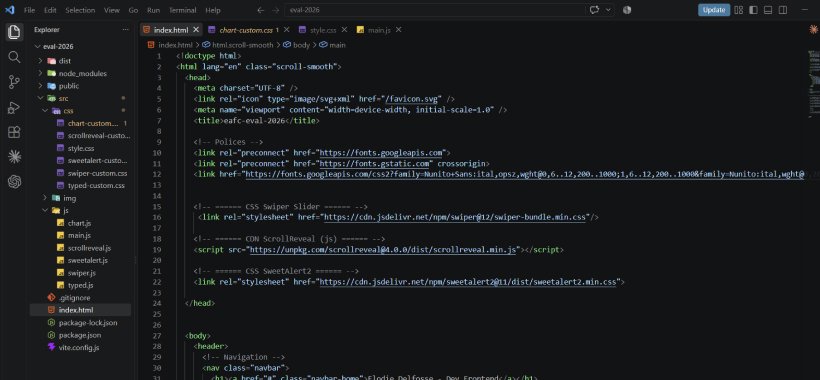This screenshot has height=380, width=820.
Task: Toggle the bottom panel
Action: (768, 10)
